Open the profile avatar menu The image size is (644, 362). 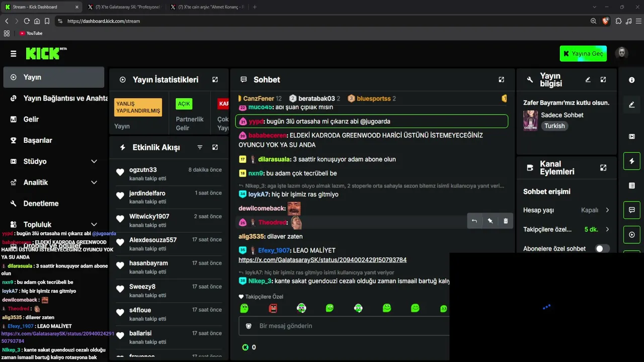pyautogui.click(x=622, y=53)
